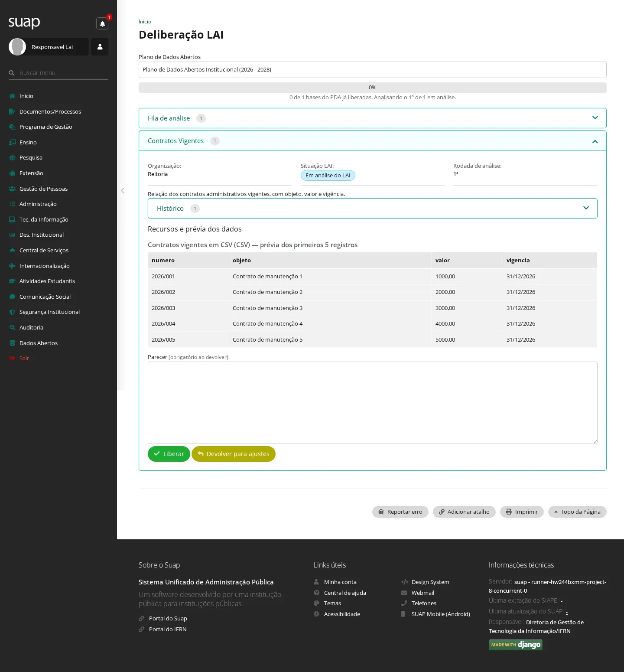Click the Imprimir button
This screenshot has width=624, height=672.
pyautogui.click(x=522, y=512)
